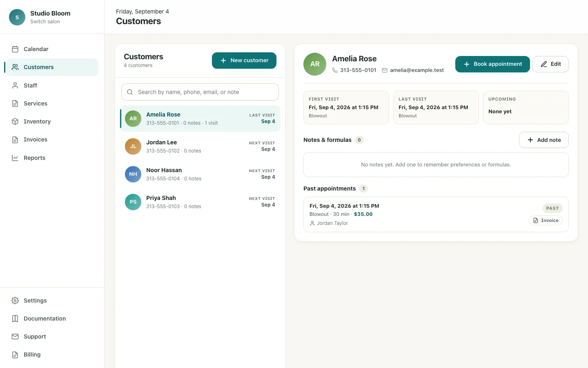Select Jordan Lee in customer list
This screenshot has width=588, height=368.
pos(200,146)
